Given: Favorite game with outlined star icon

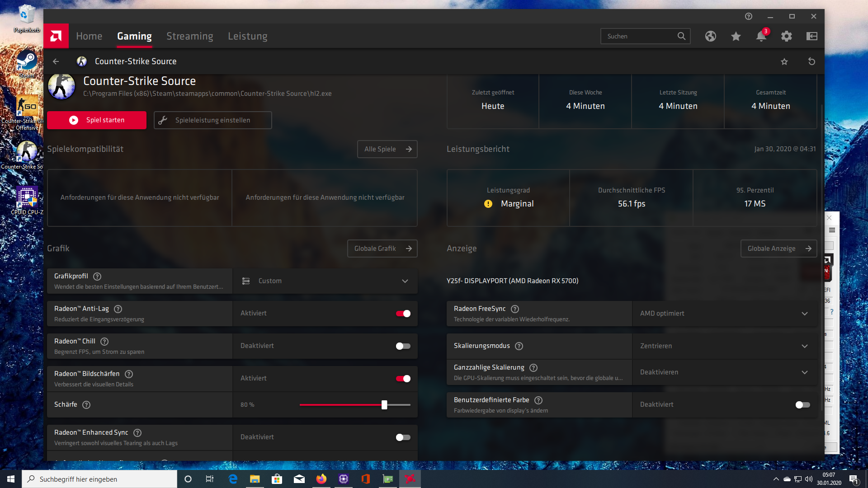Looking at the screenshot, I should [x=784, y=61].
